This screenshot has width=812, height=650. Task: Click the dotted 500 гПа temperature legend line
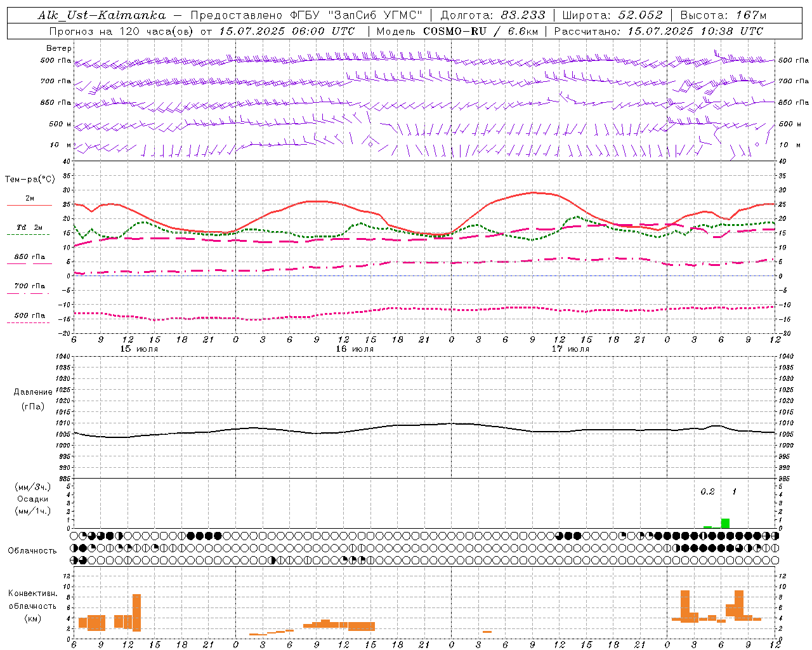pos(28,323)
